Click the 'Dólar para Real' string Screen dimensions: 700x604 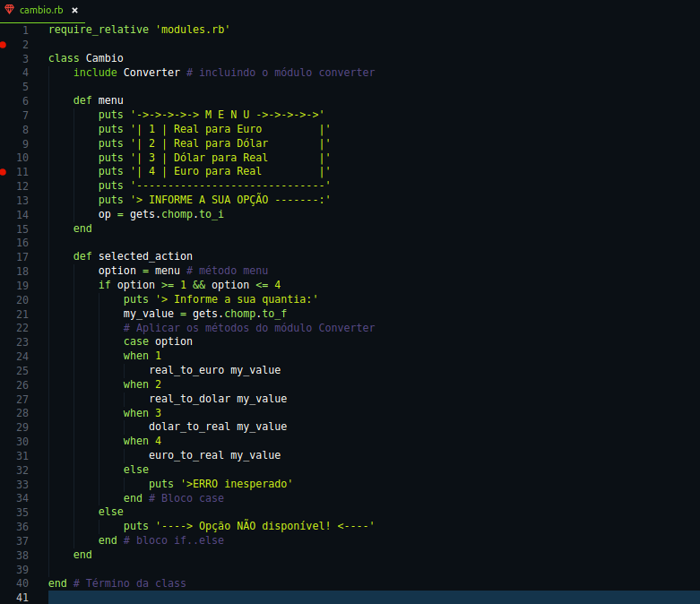point(221,158)
